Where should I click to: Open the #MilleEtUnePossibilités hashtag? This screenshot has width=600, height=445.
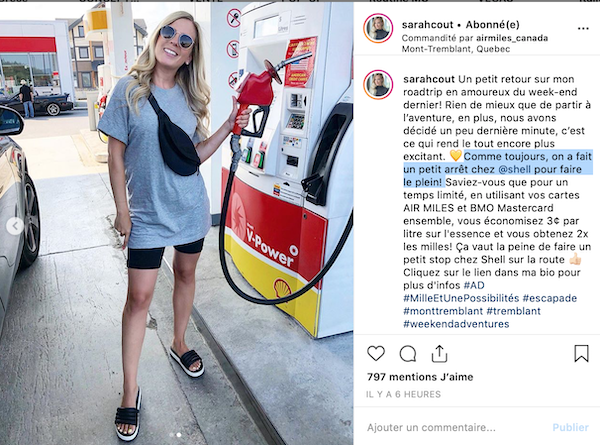click(x=461, y=298)
